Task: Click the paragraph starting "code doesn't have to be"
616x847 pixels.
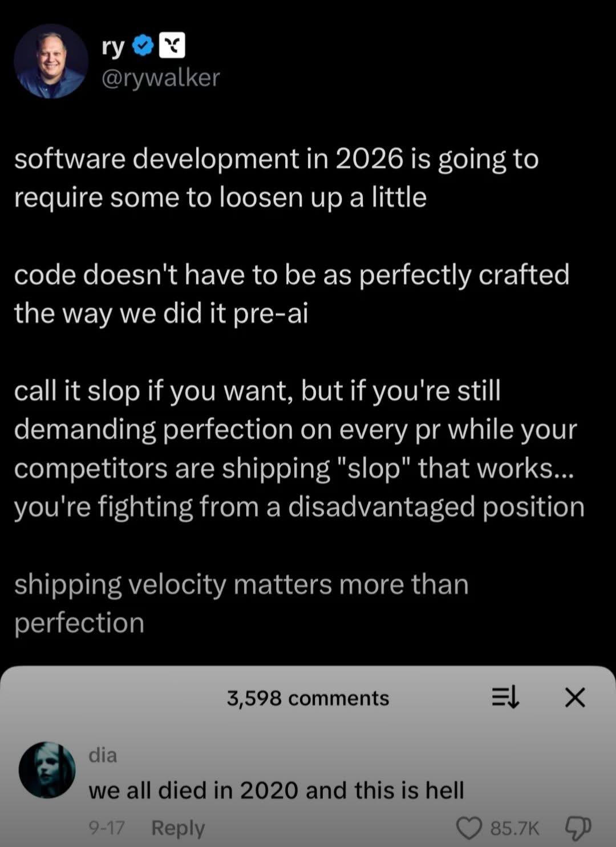Action: point(291,293)
